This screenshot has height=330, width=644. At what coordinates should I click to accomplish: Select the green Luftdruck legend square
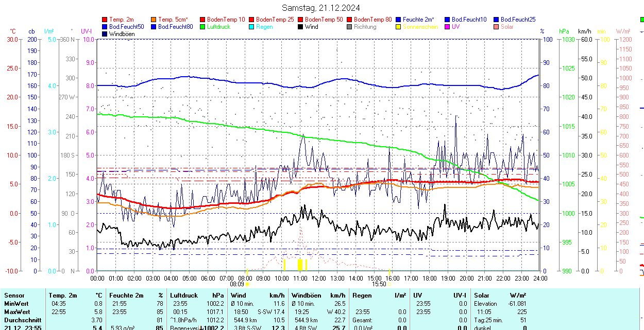tap(203, 27)
